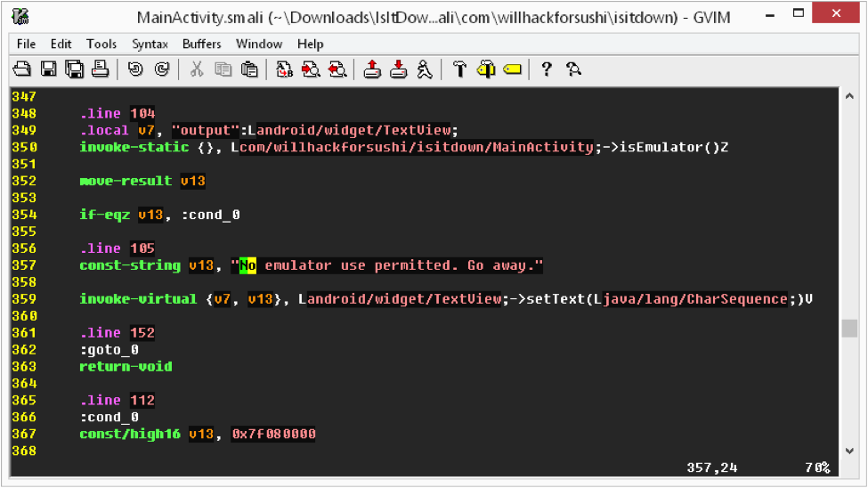Viewport: 868px width, 488px height.
Task: Click '.line 152' directive
Action: click(118, 333)
